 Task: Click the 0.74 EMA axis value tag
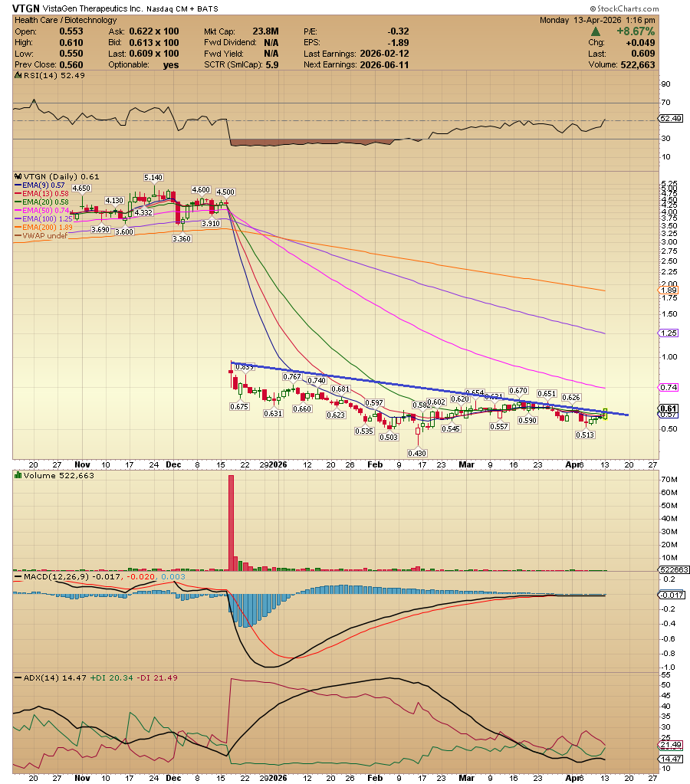(x=669, y=388)
